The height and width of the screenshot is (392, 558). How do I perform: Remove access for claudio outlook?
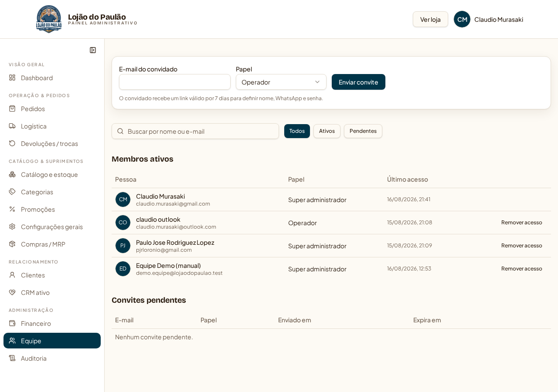[522, 223]
